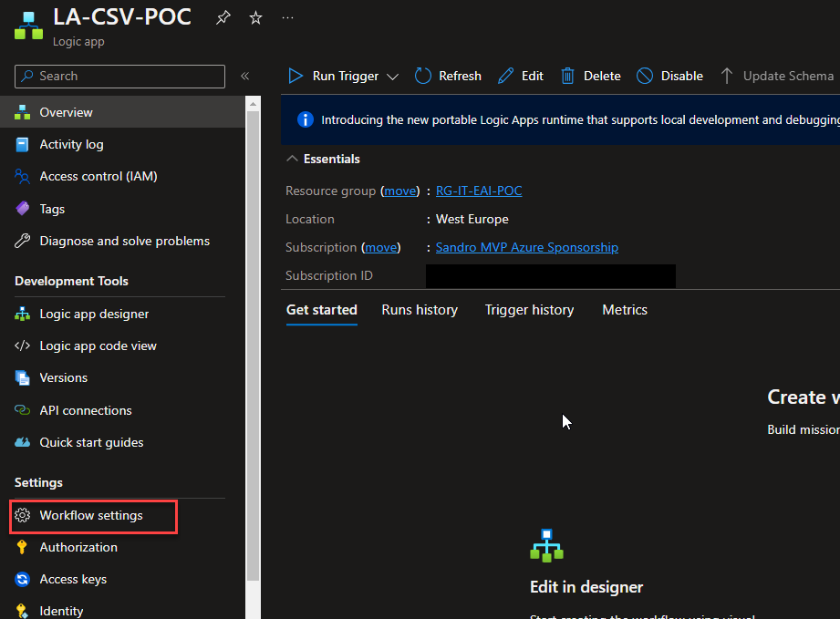This screenshot has width=840, height=619.
Task: Open Workflow settings in the sidebar
Action: [91, 515]
